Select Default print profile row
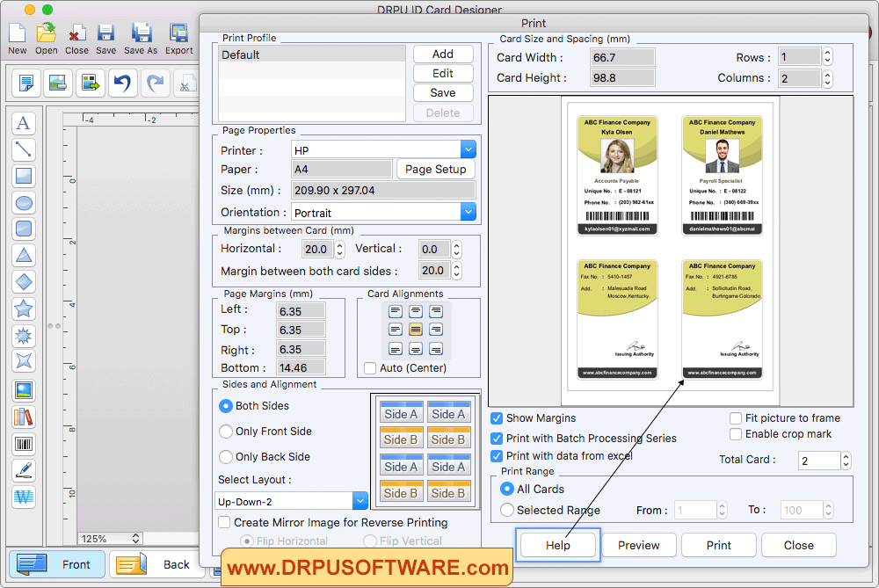This screenshot has height=588, width=879. 312,54
